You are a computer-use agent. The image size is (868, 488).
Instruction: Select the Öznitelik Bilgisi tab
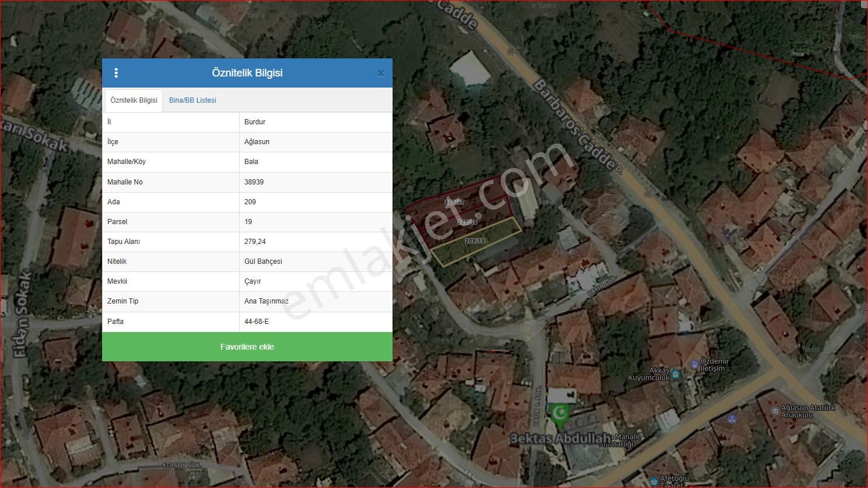(134, 100)
